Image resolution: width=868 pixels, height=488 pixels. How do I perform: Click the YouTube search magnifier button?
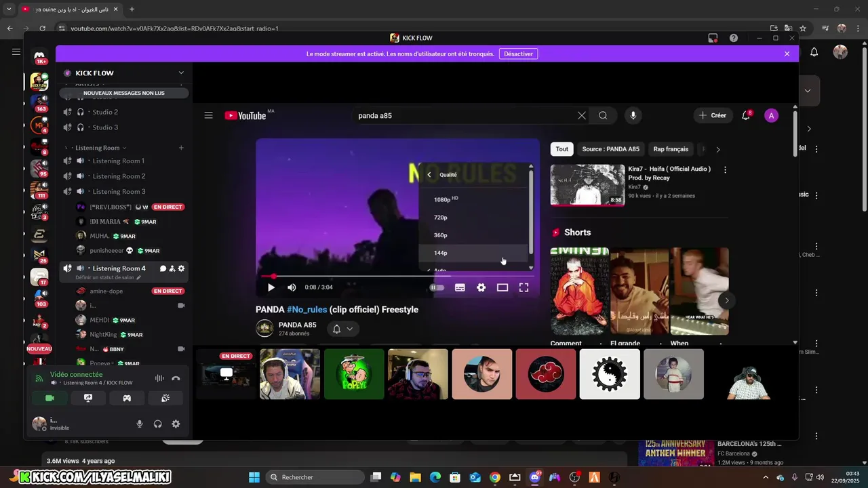coord(603,115)
